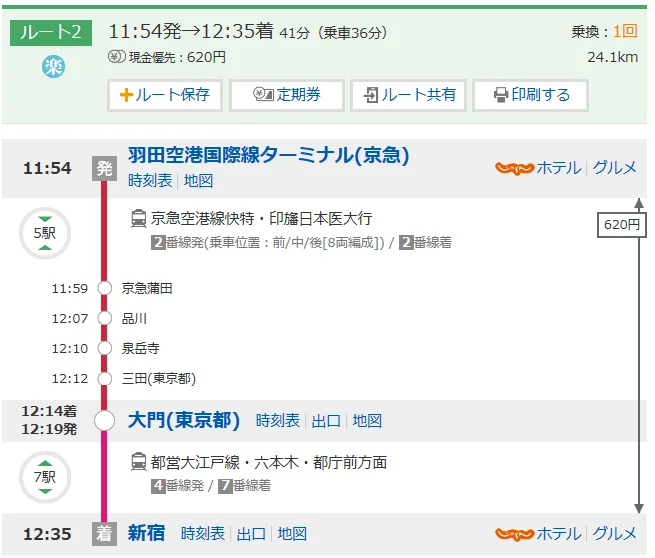
Task: Click the ルート保存 button
Action: click(165, 95)
